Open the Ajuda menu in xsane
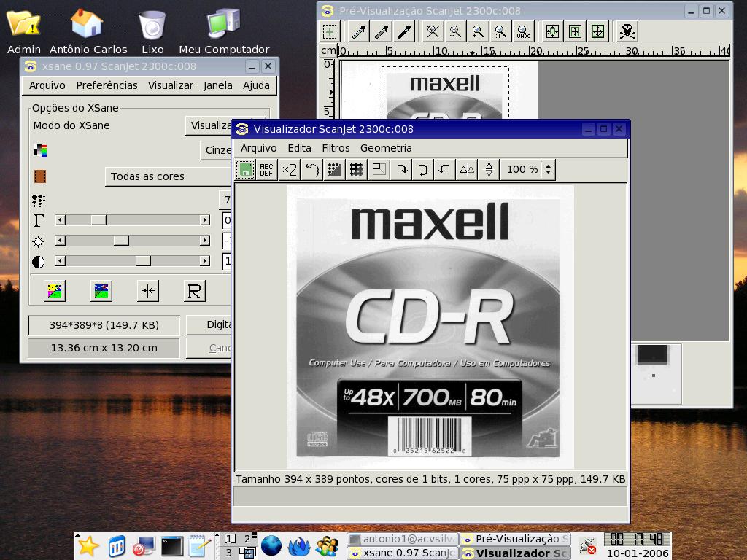This screenshot has width=747, height=560. pyautogui.click(x=256, y=85)
